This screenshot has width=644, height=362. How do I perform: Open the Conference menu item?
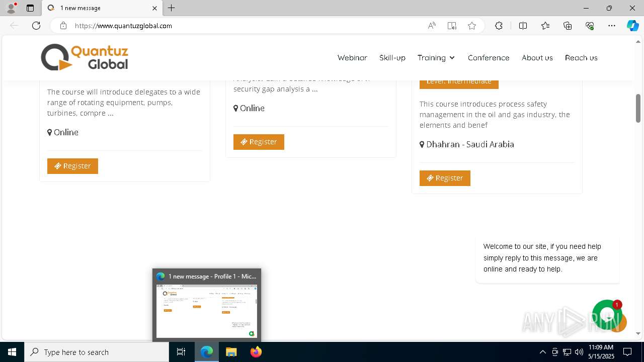click(x=489, y=58)
